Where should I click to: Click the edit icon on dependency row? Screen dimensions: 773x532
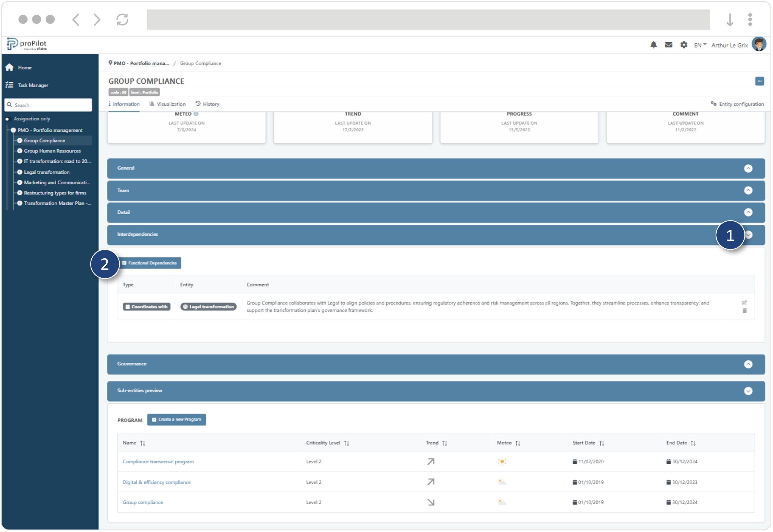point(744,303)
